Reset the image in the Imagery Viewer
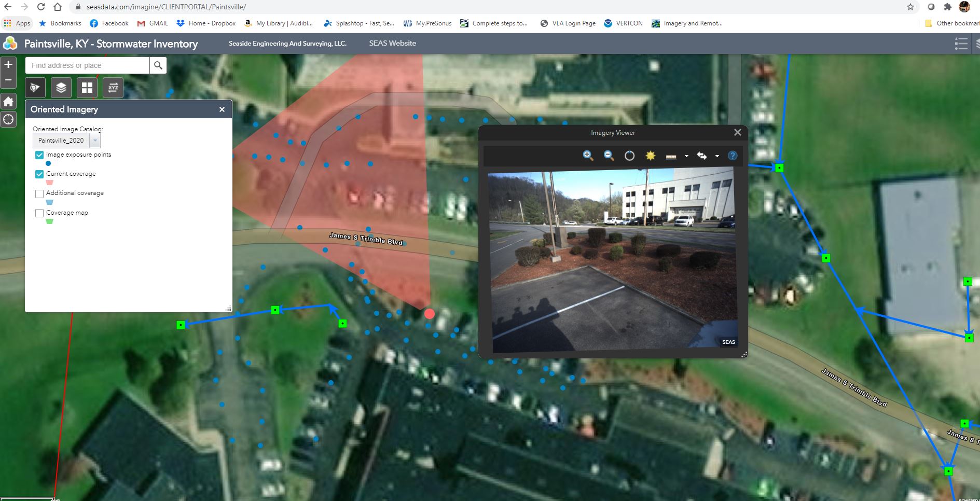 pyautogui.click(x=629, y=156)
